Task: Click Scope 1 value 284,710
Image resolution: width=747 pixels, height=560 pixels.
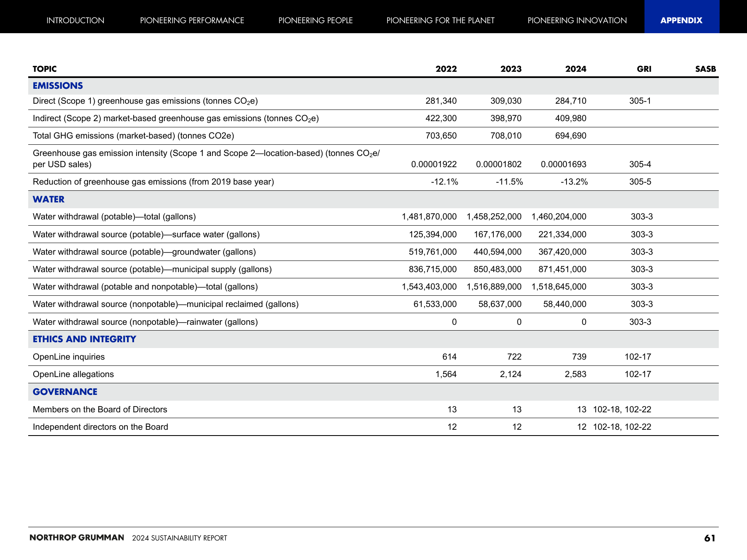Action: pyautogui.click(x=571, y=101)
